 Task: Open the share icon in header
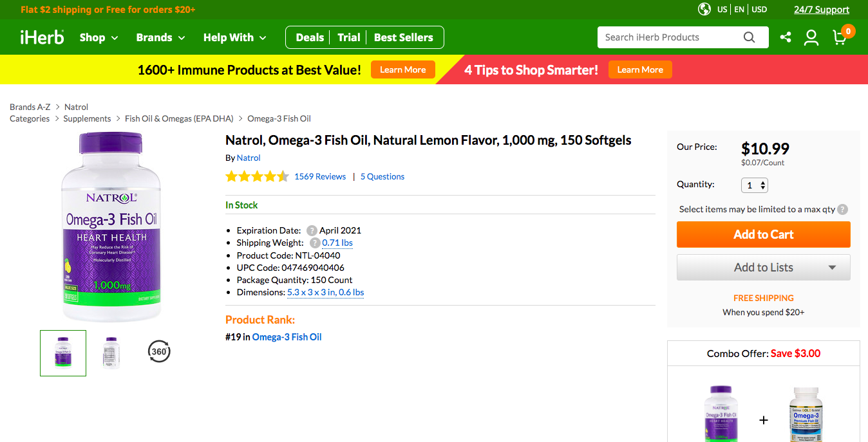[786, 37]
